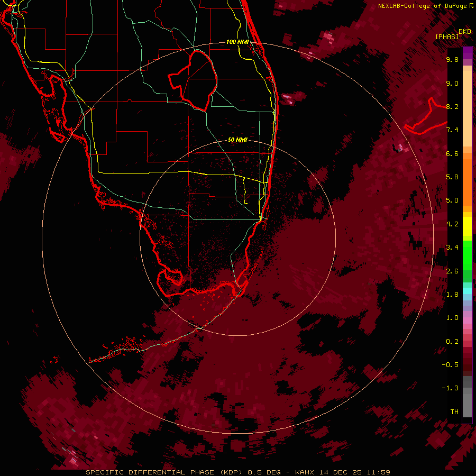Click the "[PHAS]" legend heading
Viewport: 476px width, 476px height.
[447, 36]
